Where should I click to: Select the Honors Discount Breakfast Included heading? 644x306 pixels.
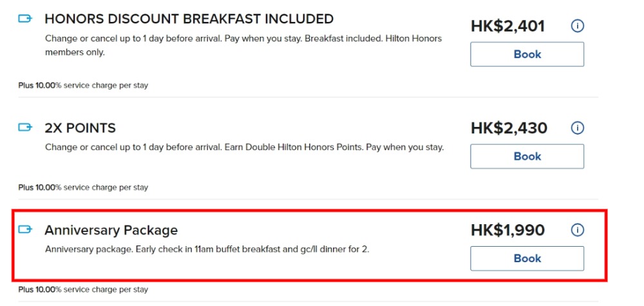189,19
